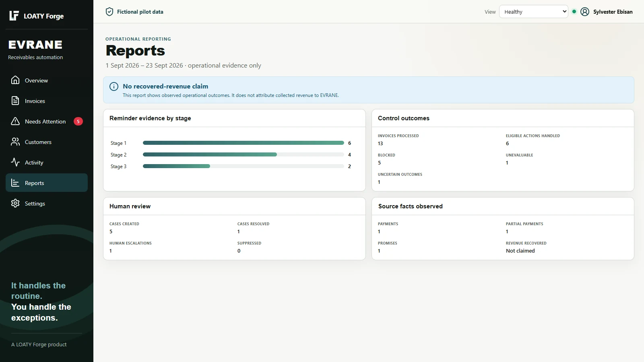Viewport: 644px width, 362px height.
Task: Click the Reminder evidence by stage heading
Action: tap(150, 118)
